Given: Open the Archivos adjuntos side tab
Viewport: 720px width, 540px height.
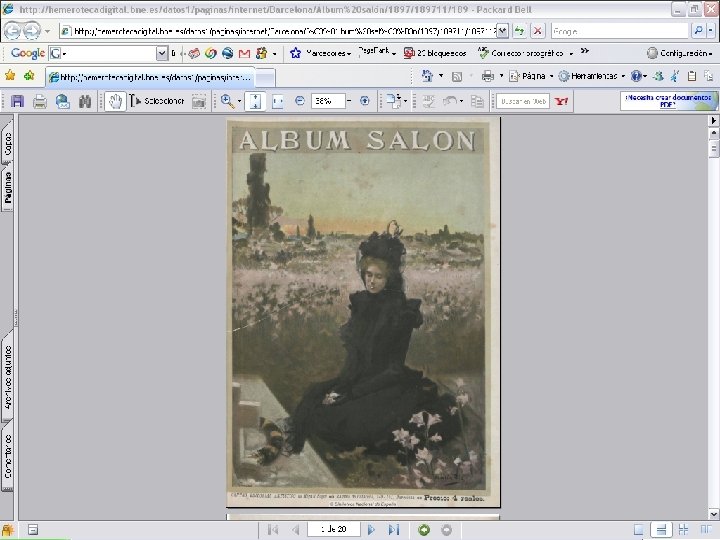Looking at the screenshot, I should tap(8, 377).
